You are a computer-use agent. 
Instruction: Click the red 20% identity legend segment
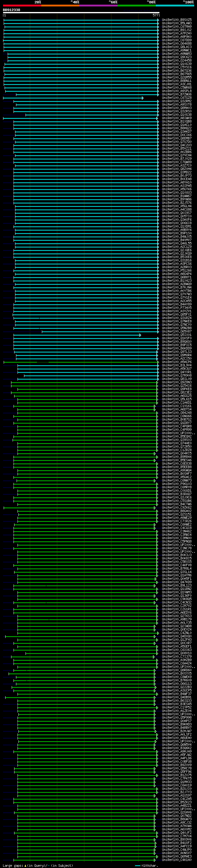coord(22,6)
